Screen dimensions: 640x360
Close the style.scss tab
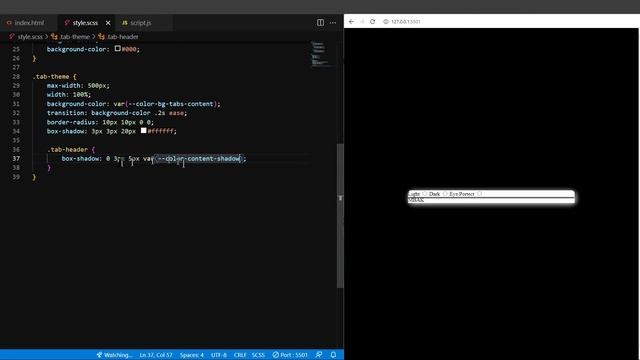click(108, 23)
